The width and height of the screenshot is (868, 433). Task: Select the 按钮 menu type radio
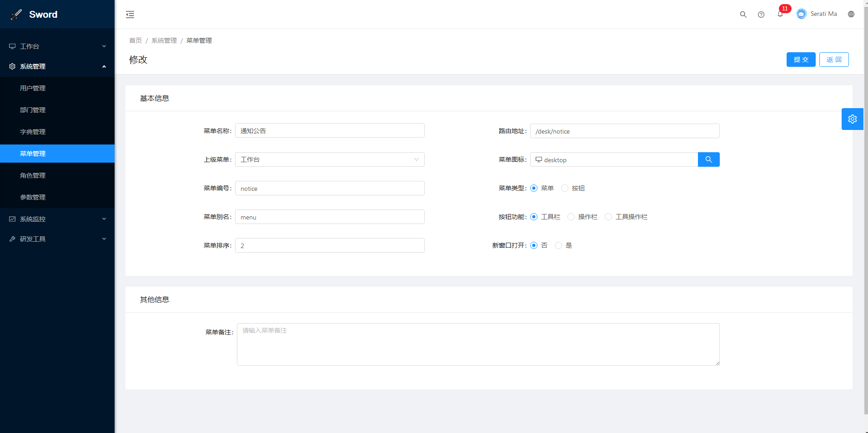565,188
